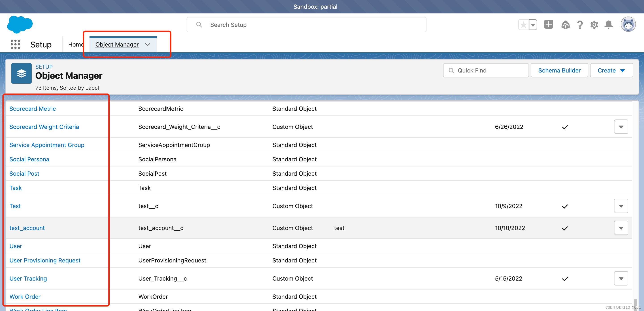Switch to the Home tab
Viewport: 644px width, 311px height.
(76, 44)
